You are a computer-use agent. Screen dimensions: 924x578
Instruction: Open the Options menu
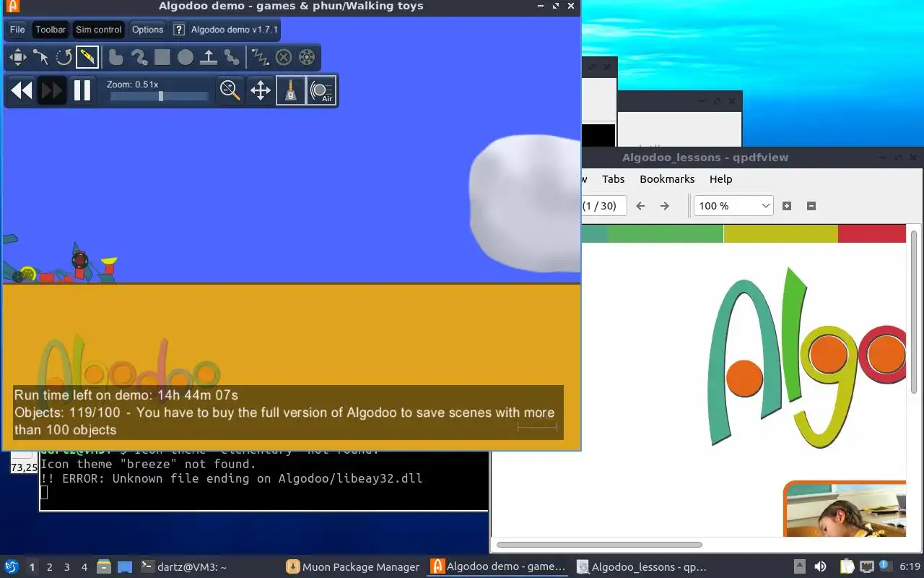click(x=147, y=30)
